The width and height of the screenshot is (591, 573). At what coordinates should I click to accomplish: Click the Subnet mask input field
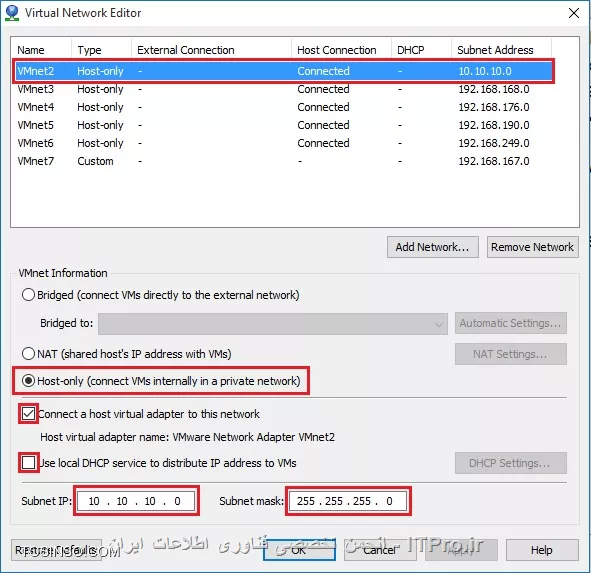click(x=348, y=501)
